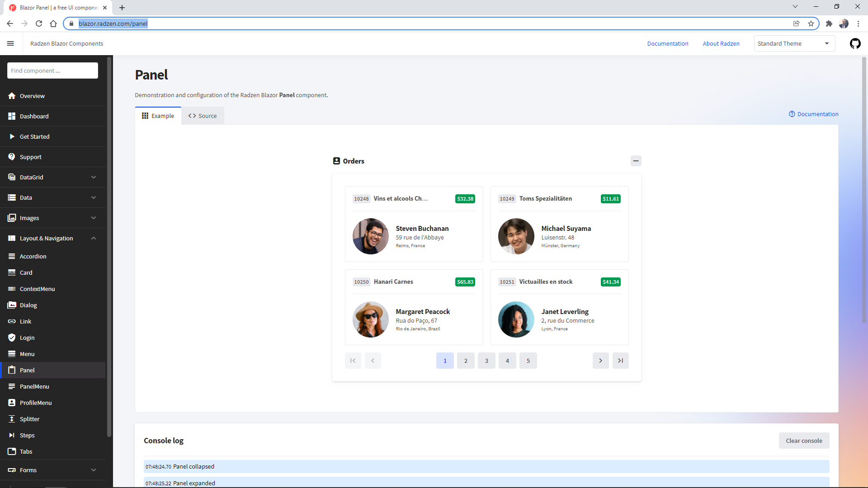Click the hamburger menu icon top left
This screenshot has height=488, width=868.
click(10, 43)
